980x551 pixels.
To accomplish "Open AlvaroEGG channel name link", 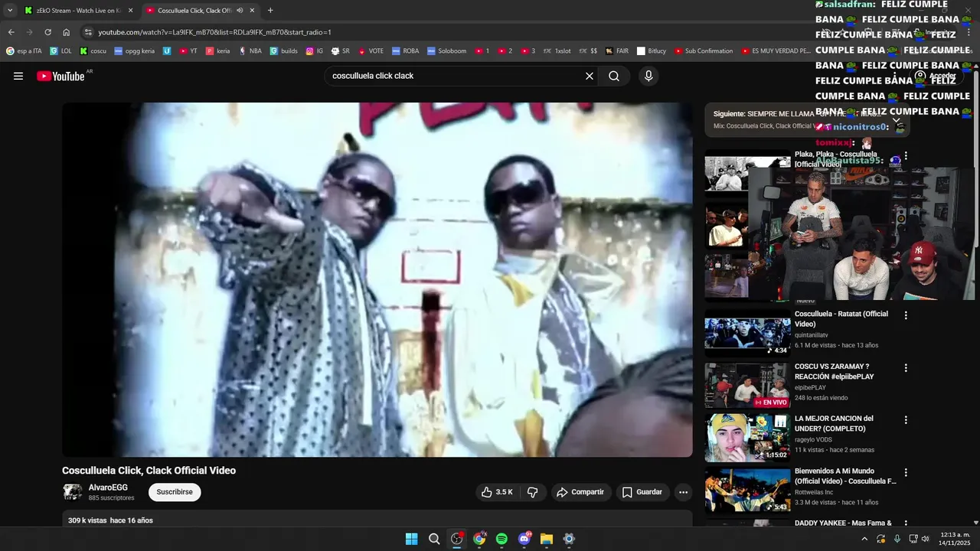I will [x=108, y=487].
